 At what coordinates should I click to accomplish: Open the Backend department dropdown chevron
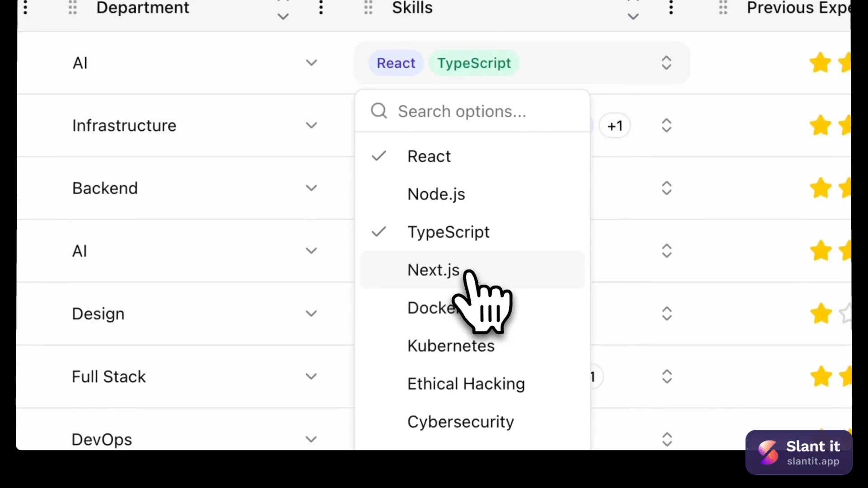pyautogui.click(x=311, y=188)
